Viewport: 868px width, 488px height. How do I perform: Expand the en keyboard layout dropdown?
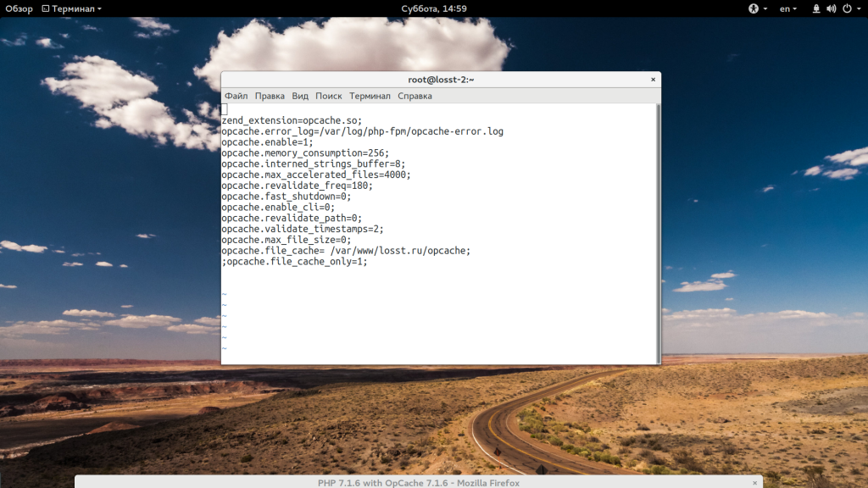pyautogui.click(x=788, y=8)
